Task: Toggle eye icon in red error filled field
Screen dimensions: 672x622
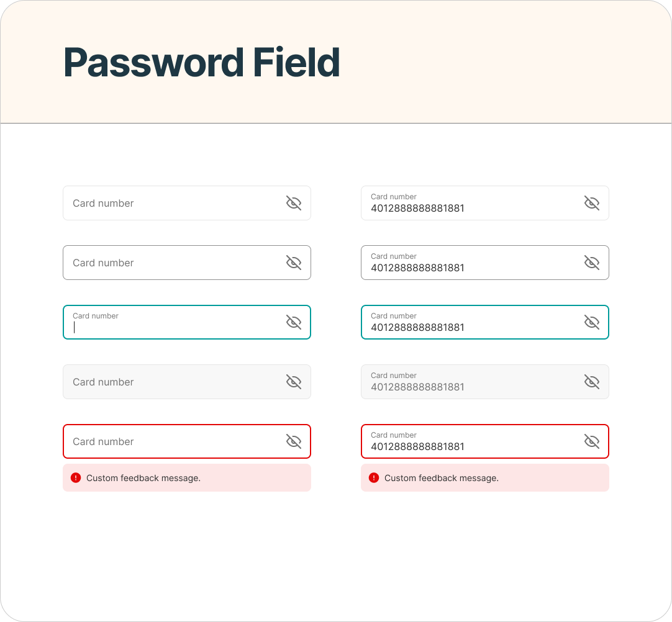Action: coord(592,441)
